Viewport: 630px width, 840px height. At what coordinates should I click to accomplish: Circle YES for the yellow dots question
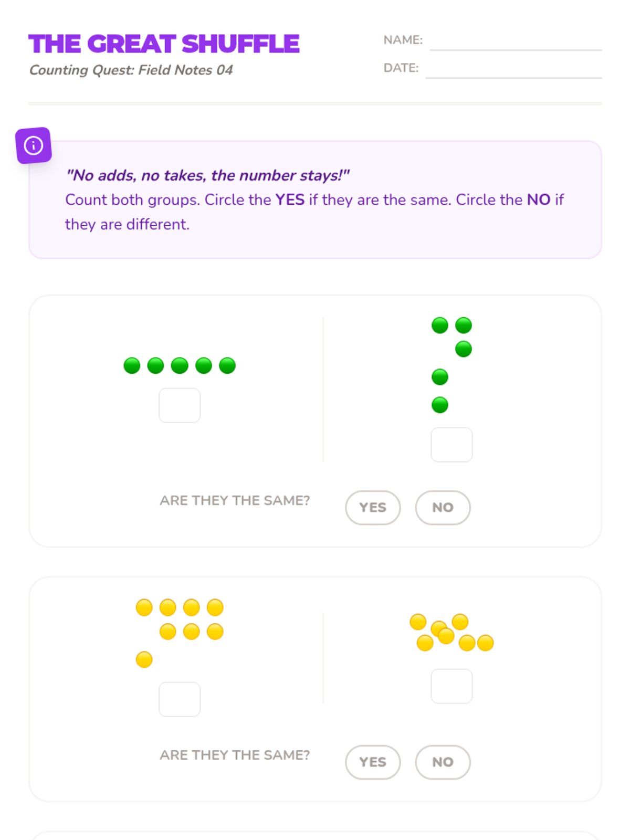pos(373,762)
